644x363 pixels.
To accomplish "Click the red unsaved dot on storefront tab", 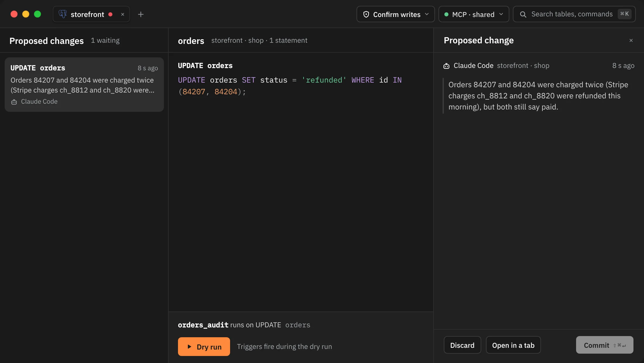I will tap(110, 14).
